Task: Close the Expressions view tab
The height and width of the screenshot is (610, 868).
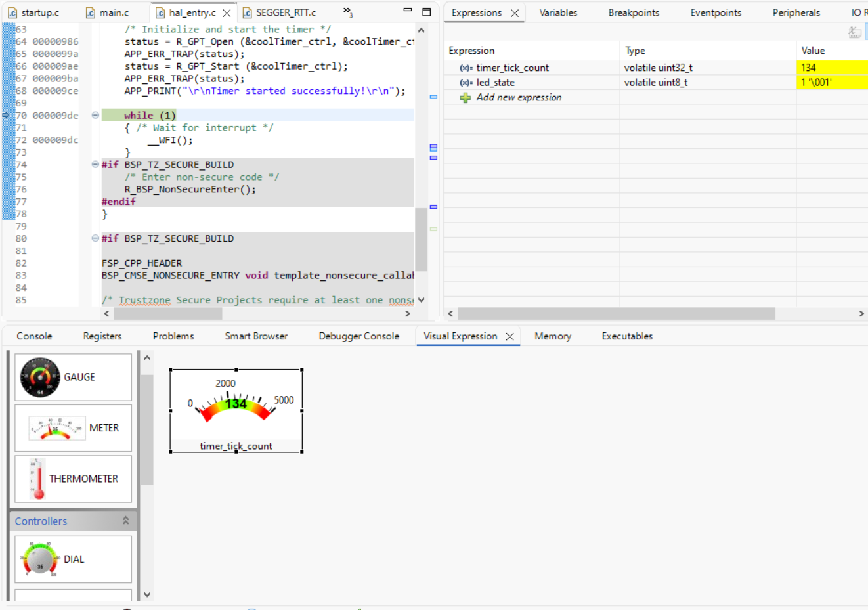Action: coord(515,13)
